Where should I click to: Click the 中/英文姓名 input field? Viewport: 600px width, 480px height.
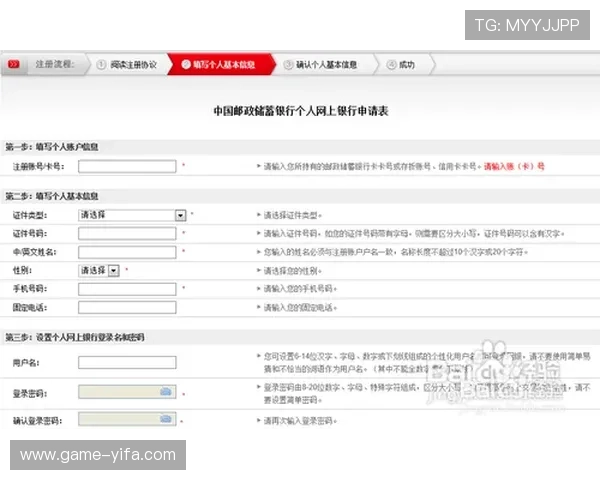coord(127,252)
